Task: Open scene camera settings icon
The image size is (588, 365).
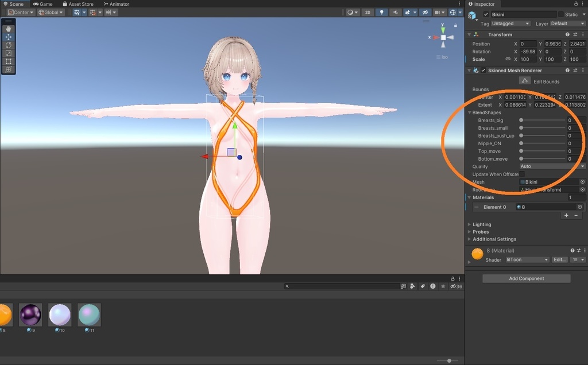Action: [437, 13]
